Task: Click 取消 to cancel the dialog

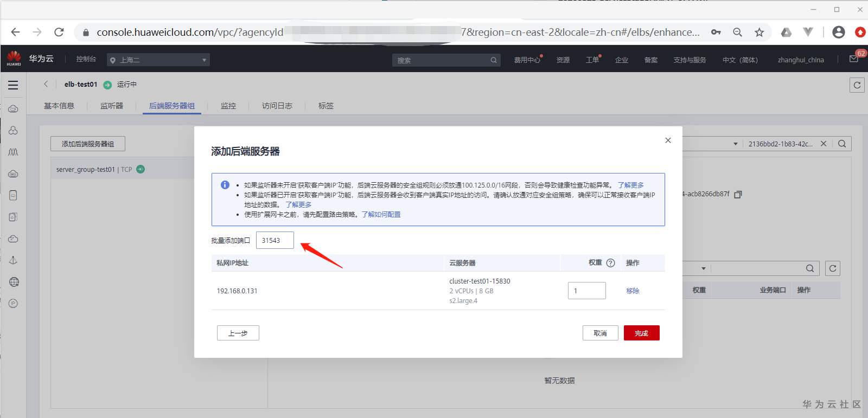Action: click(x=601, y=333)
